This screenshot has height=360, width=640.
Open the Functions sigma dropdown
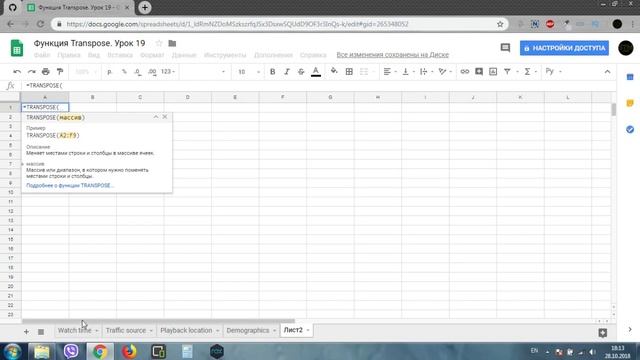click(x=530, y=71)
